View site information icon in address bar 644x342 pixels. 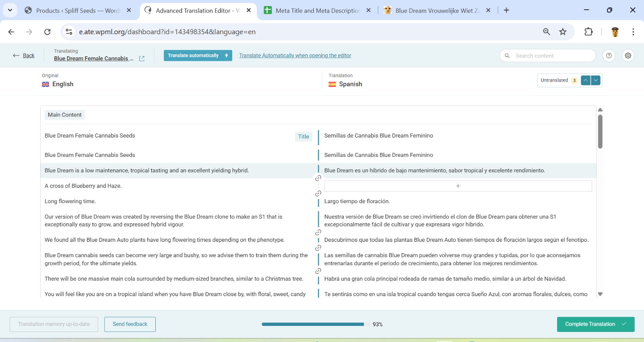click(69, 32)
